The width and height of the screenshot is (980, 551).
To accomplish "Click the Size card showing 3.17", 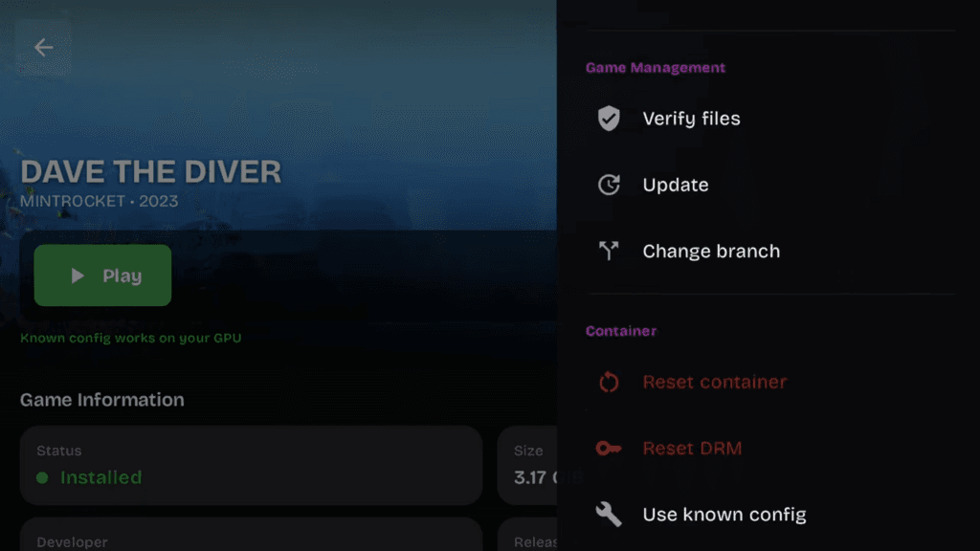I will (527, 466).
